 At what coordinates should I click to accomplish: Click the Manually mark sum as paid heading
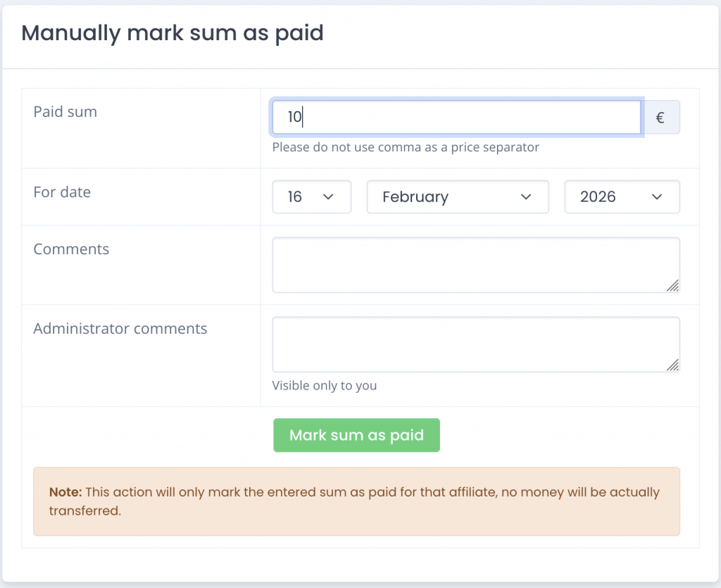point(173,33)
